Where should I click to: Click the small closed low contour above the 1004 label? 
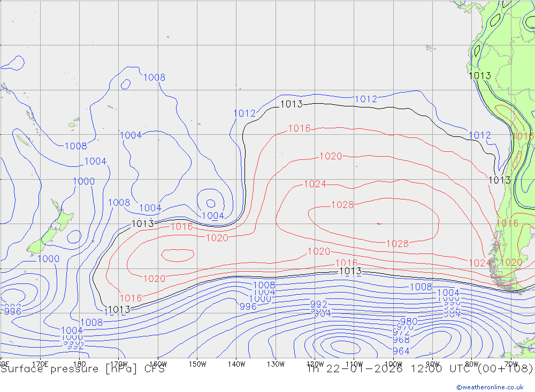coord(211,204)
